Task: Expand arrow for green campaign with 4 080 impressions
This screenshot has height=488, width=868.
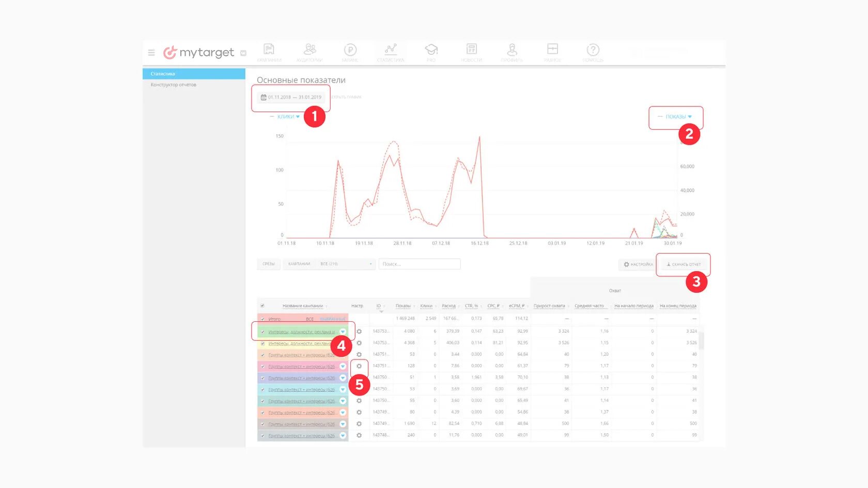Action: click(x=343, y=332)
